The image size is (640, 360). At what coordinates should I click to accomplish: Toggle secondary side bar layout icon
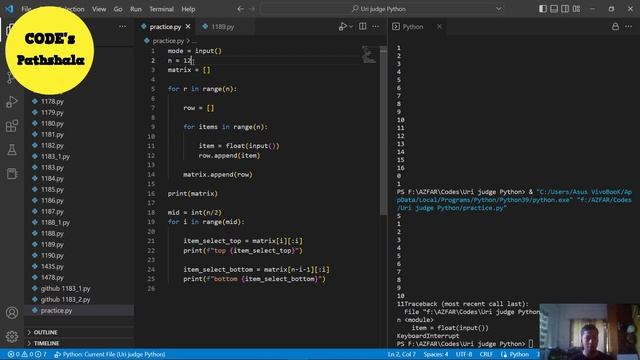coord(565,9)
